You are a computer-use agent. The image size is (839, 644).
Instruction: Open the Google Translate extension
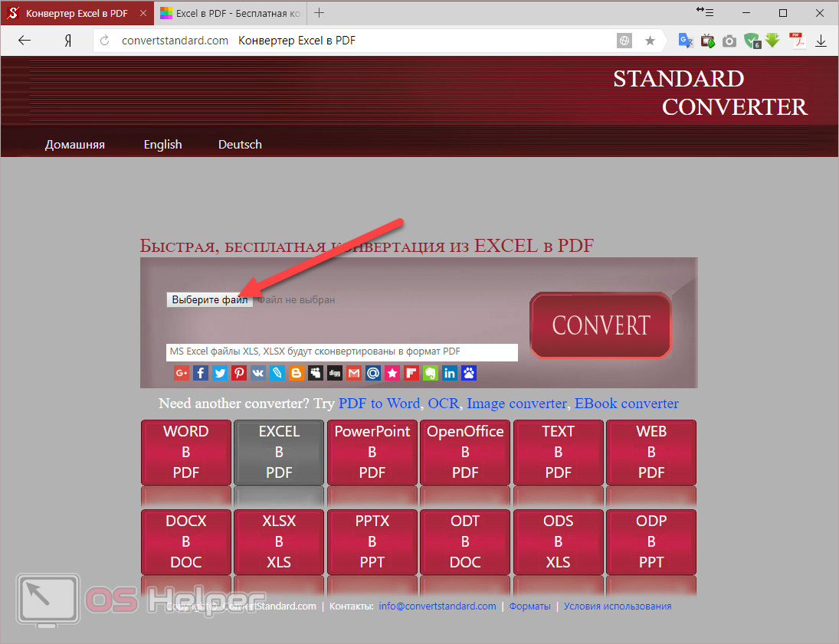point(686,41)
